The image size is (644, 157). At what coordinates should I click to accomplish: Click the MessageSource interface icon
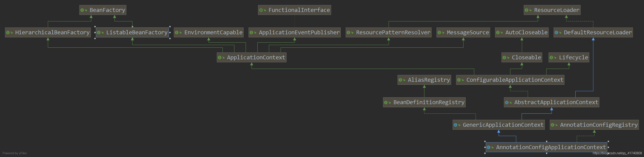pyautogui.click(x=439, y=32)
